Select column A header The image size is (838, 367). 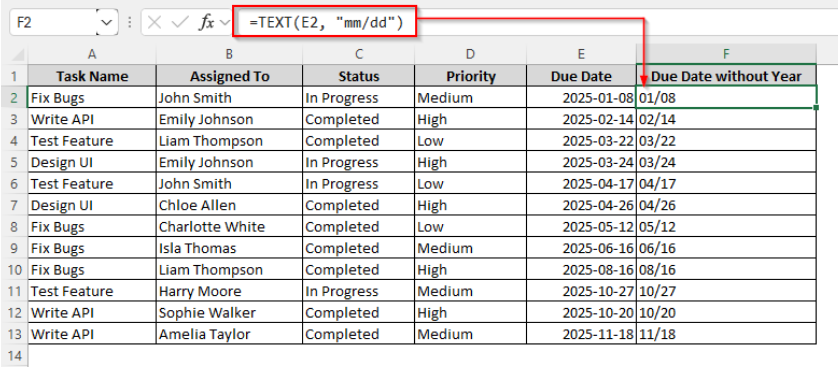point(92,54)
